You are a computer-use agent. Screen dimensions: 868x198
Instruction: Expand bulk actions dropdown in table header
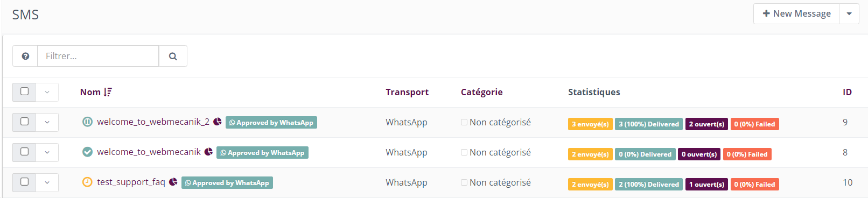coord(47,92)
